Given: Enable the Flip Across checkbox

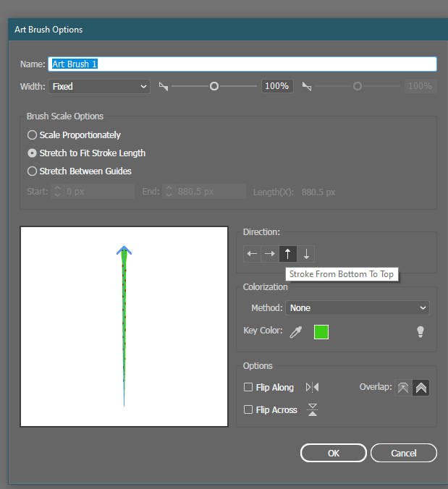Looking at the screenshot, I should 248,409.
